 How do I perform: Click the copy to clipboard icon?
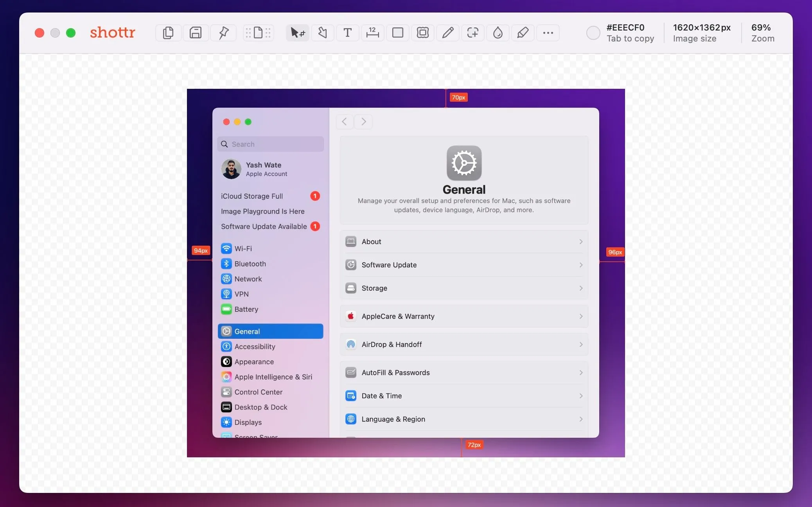click(168, 33)
